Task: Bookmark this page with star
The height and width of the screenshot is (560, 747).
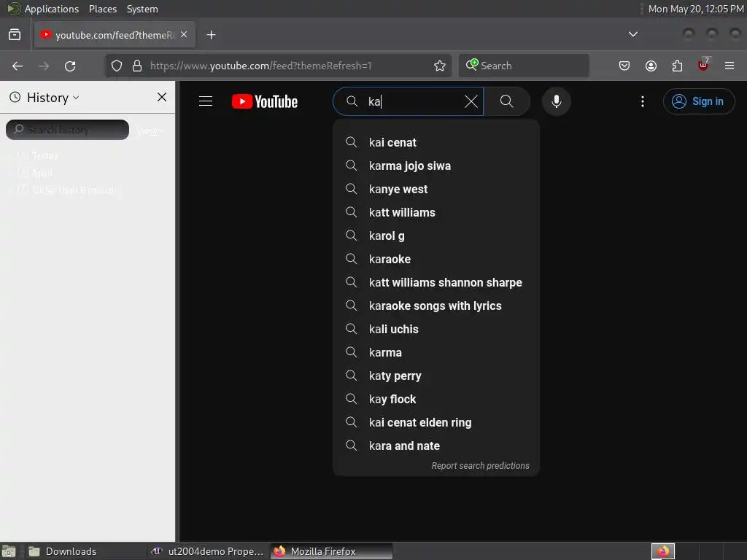Action: pos(440,66)
